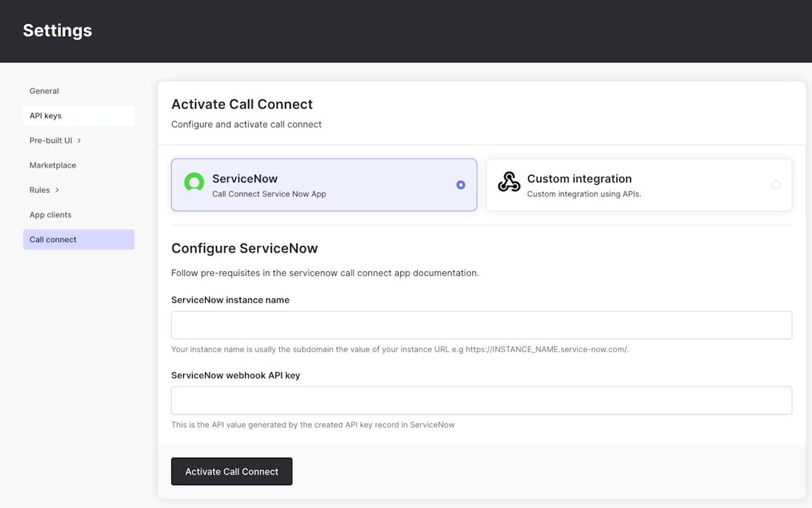Click the ServiceNow card title text
The width and height of the screenshot is (812, 508).
point(245,179)
